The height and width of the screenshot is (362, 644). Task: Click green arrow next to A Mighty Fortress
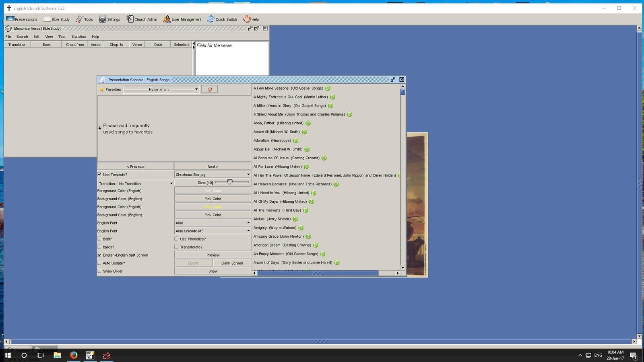[332, 97]
